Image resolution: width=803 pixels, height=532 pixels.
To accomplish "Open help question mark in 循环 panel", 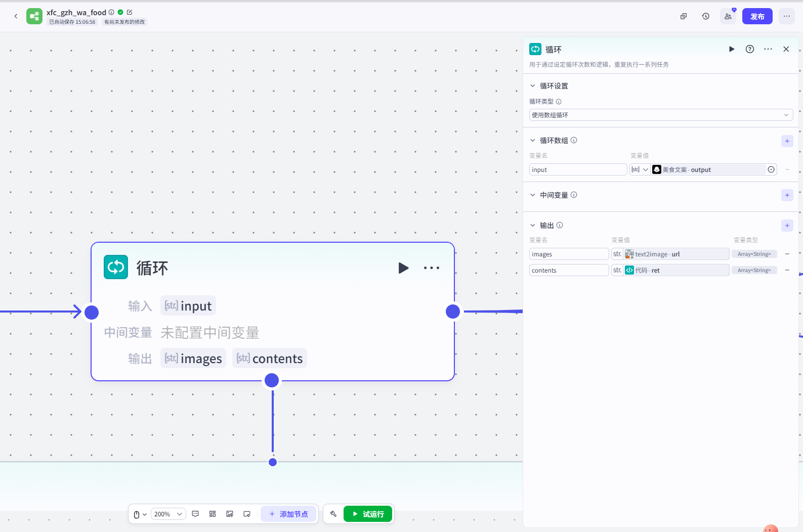I will click(x=750, y=49).
